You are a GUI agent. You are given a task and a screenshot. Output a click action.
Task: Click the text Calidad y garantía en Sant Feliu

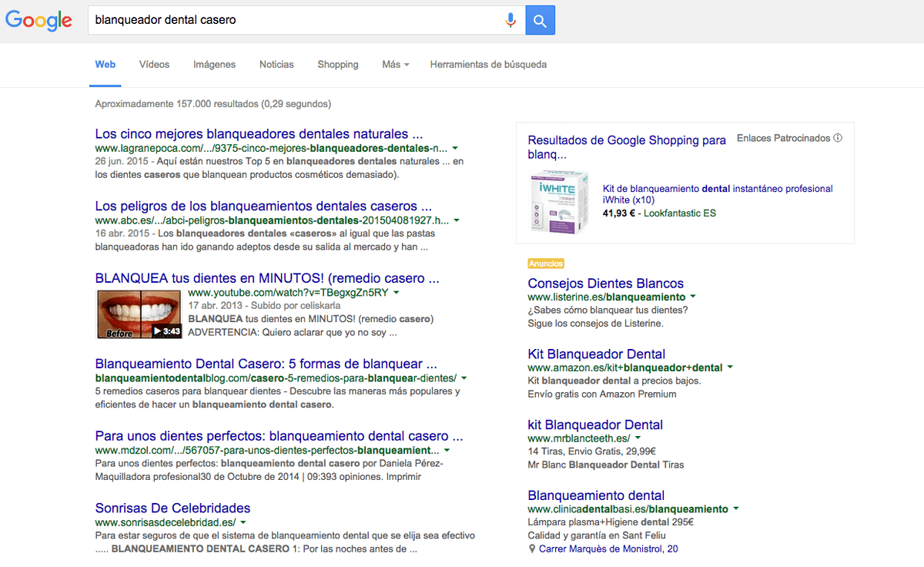pyautogui.click(x=597, y=535)
